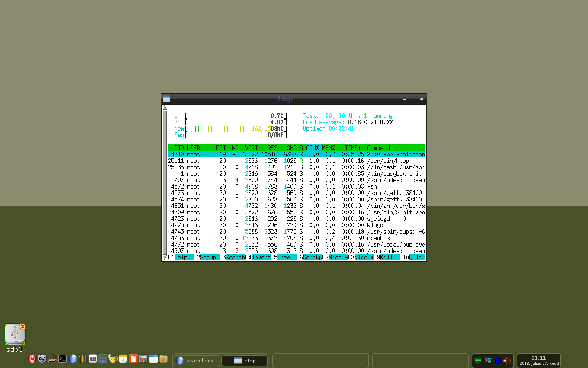Select the syslogd -m 0 process row
This screenshot has width=588, height=368.
[x=297, y=219]
